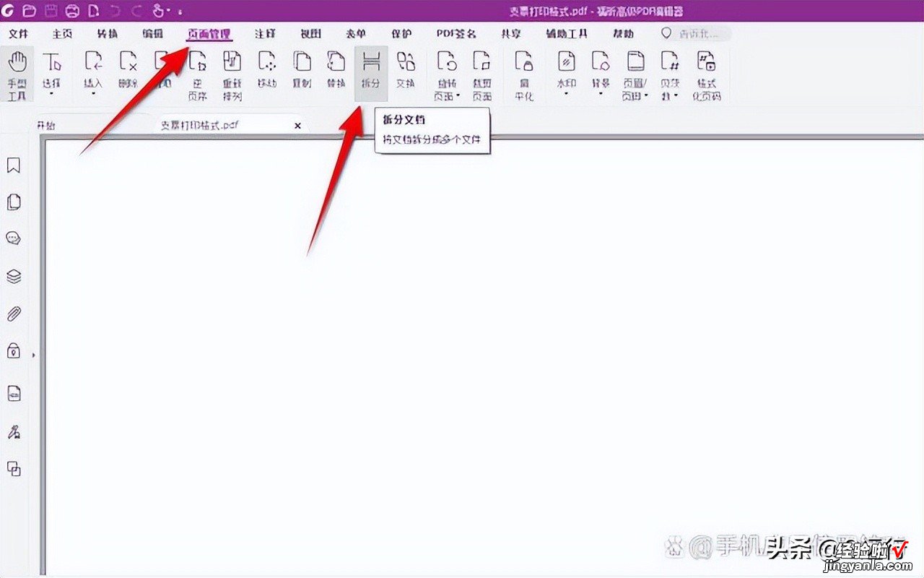This screenshot has height=578, width=924.
Task: Click the Foxit logo icon in title bar
Action: click(8, 11)
